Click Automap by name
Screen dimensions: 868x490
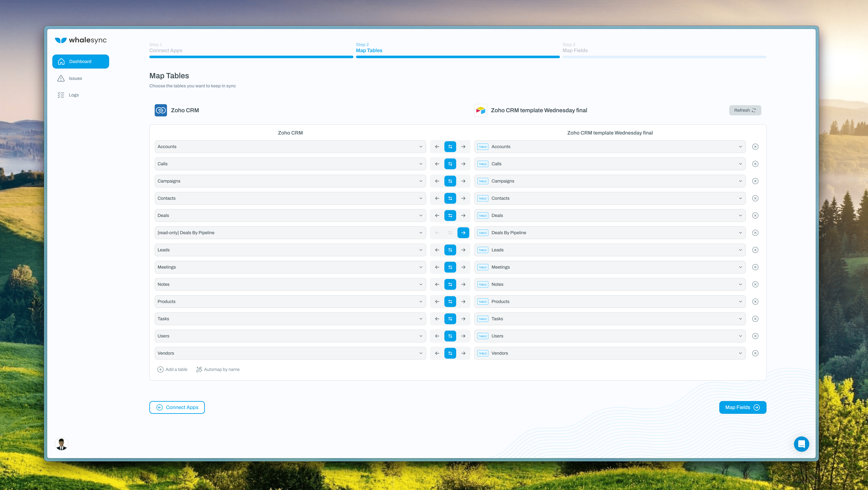(x=218, y=369)
